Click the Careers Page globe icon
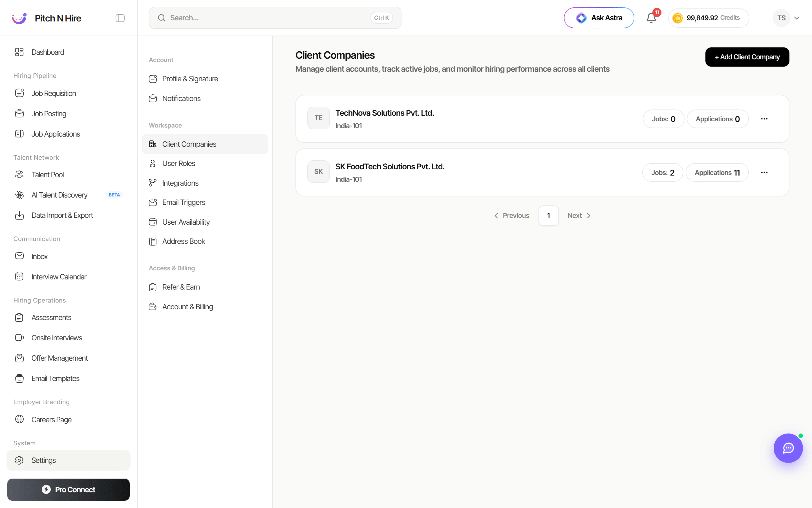The image size is (812, 508). (19, 419)
